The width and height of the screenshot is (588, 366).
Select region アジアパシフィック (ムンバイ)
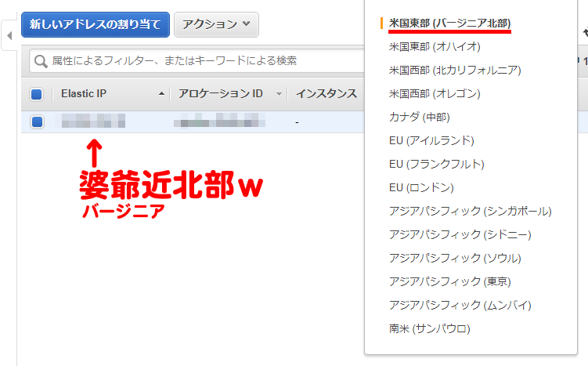click(460, 305)
